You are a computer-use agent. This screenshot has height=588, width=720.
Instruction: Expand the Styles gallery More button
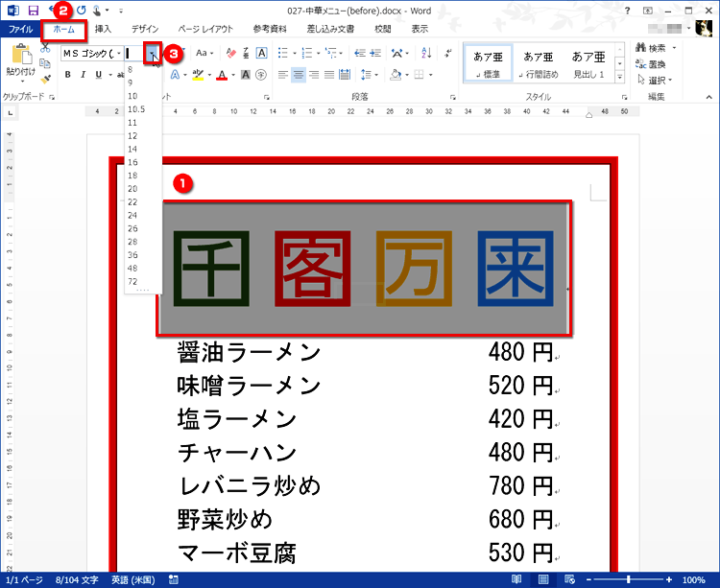(620, 78)
